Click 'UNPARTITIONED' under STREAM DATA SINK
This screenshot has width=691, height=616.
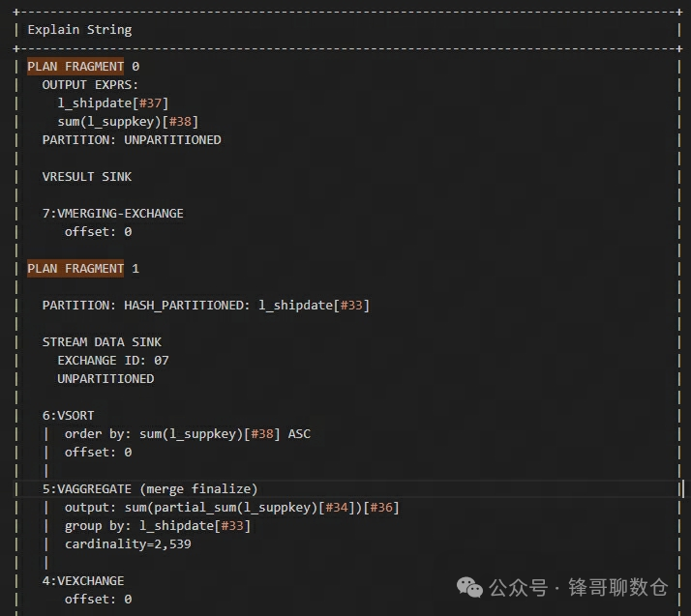(x=105, y=379)
